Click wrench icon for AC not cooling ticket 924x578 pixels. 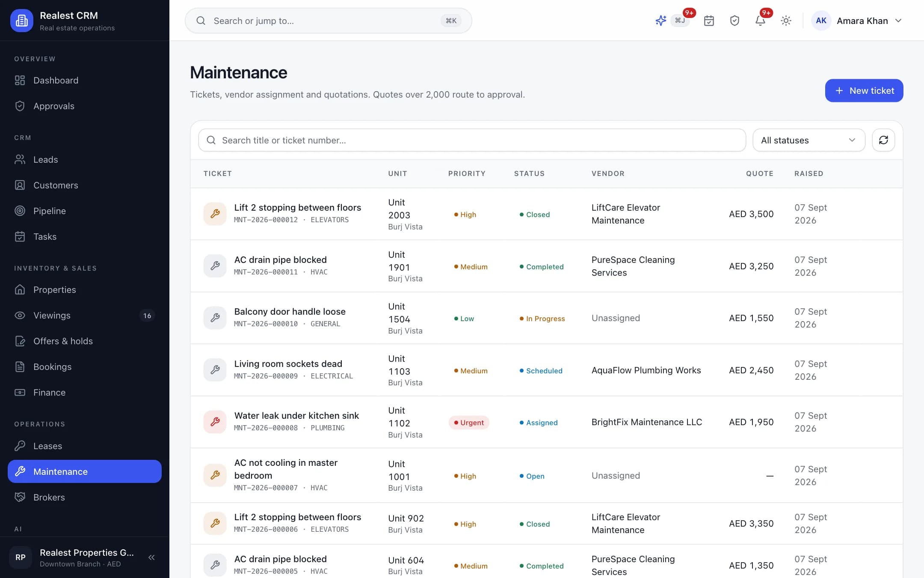click(x=215, y=475)
